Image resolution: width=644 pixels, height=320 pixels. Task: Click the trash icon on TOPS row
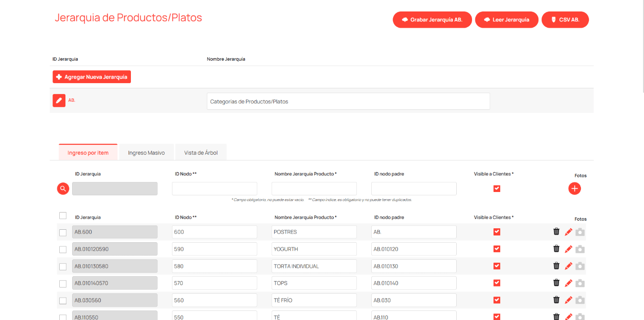tap(556, 283)
